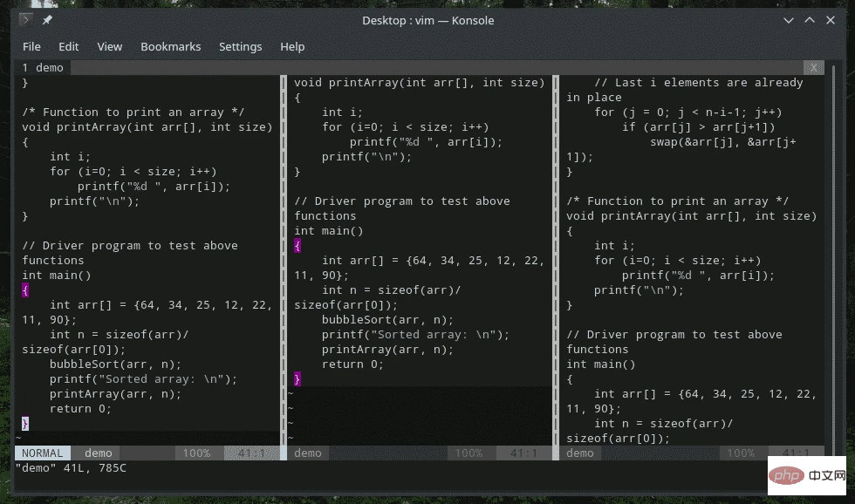Open the Edit menu

click(x=69, y=46)
